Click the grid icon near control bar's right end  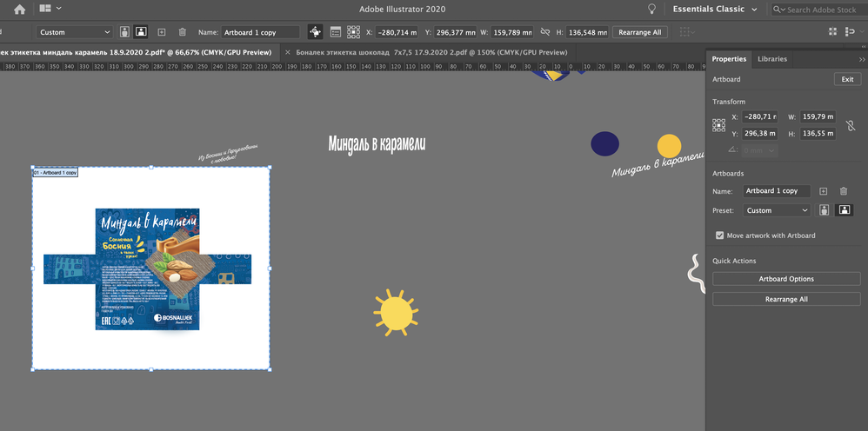832,32
